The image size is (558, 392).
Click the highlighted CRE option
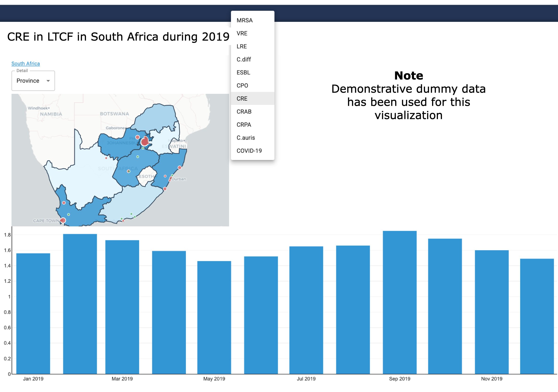242,99
